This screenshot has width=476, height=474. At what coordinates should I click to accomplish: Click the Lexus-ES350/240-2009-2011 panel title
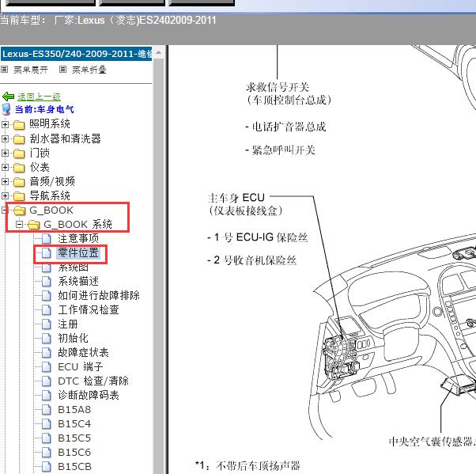77,54
